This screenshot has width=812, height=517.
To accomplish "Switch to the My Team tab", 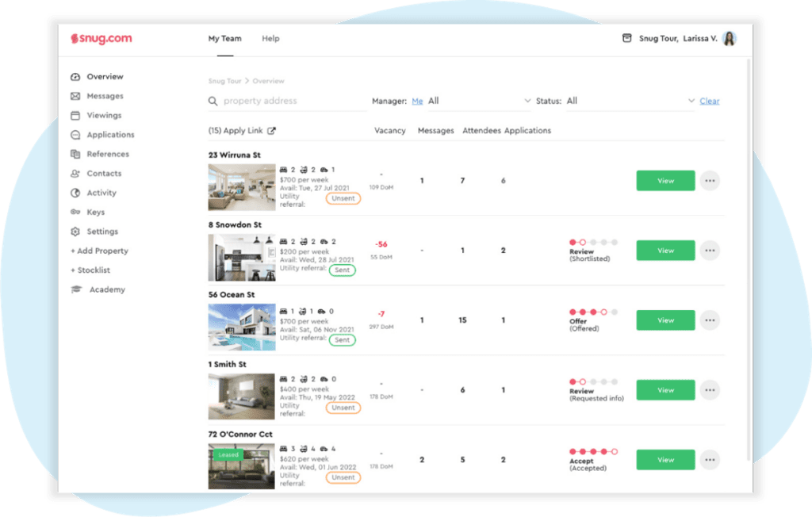I will point(224,39).
